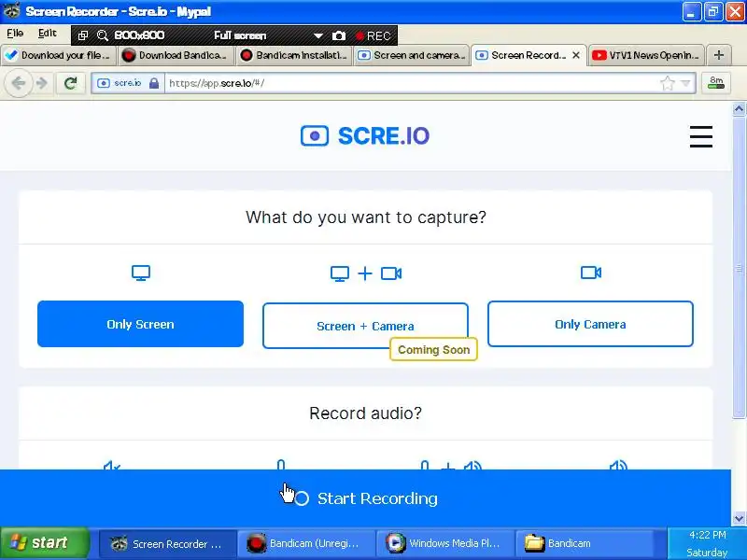Screen dimensions: 747x560
Task: Click the scrollbar down arrow
Action: 739,518
